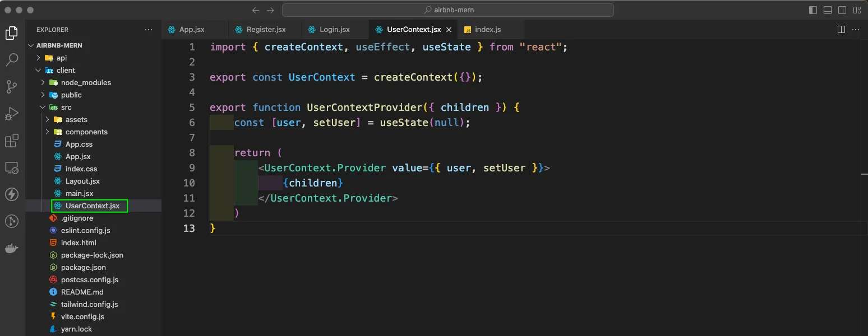Viewport: 868px width, 336px height.
Task: Expand the public folder
Action: [x=93, y=95]
